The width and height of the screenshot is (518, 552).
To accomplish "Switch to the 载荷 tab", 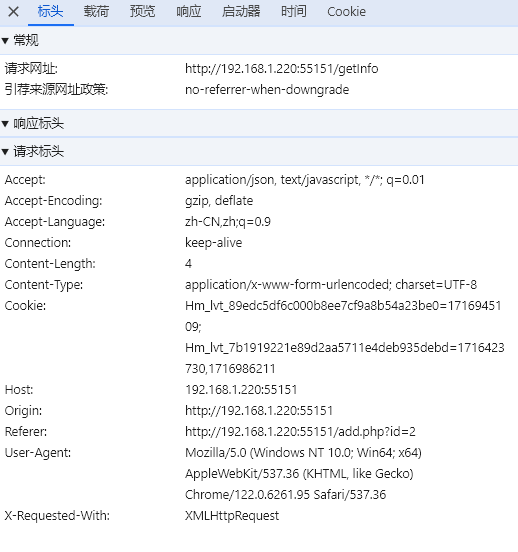I will pyautogui.click(x=96, y=12).
